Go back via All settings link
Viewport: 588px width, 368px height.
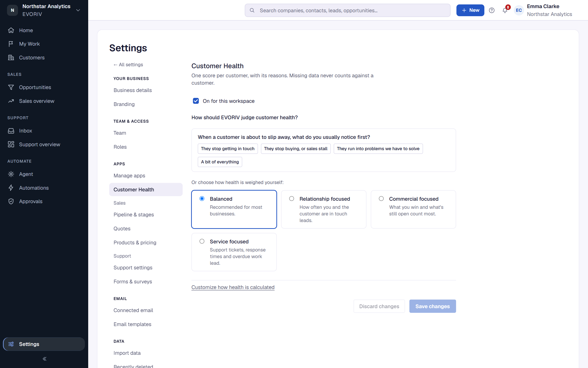128,65
